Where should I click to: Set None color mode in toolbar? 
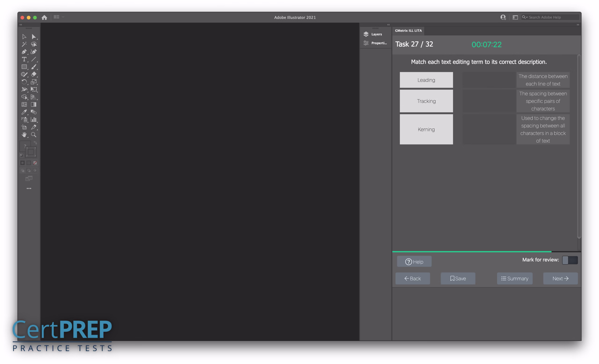pyautogui.click(x=35, y=163)
